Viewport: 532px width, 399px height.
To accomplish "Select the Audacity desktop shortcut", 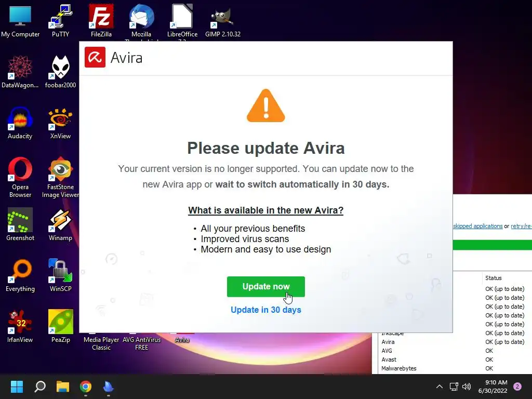I will [x=20, y=123].
